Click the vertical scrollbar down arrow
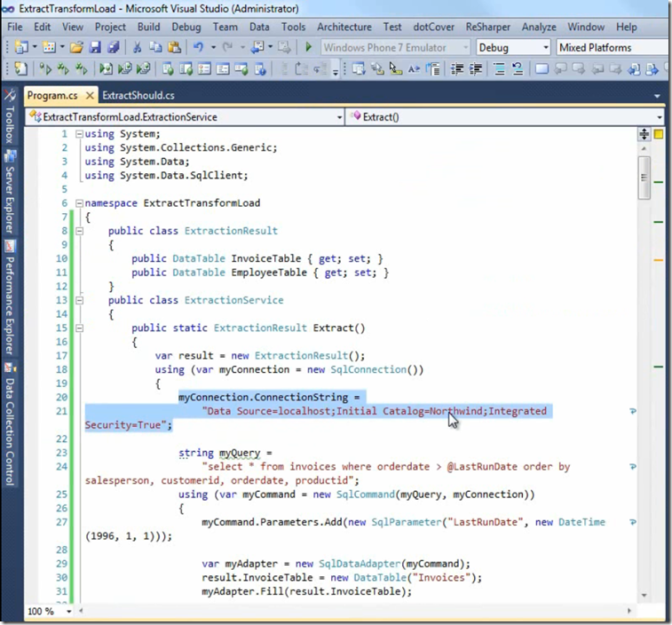 tap(644, 596)
